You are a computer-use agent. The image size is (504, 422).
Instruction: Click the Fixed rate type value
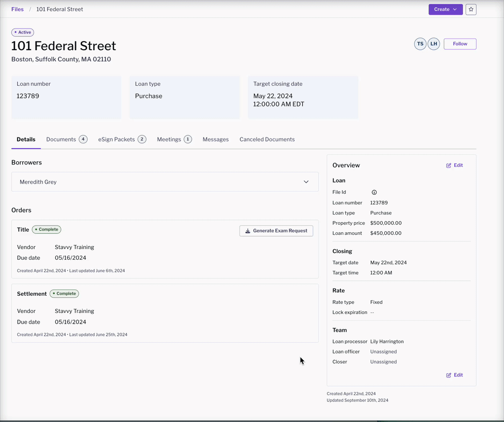tap(376, 302)
